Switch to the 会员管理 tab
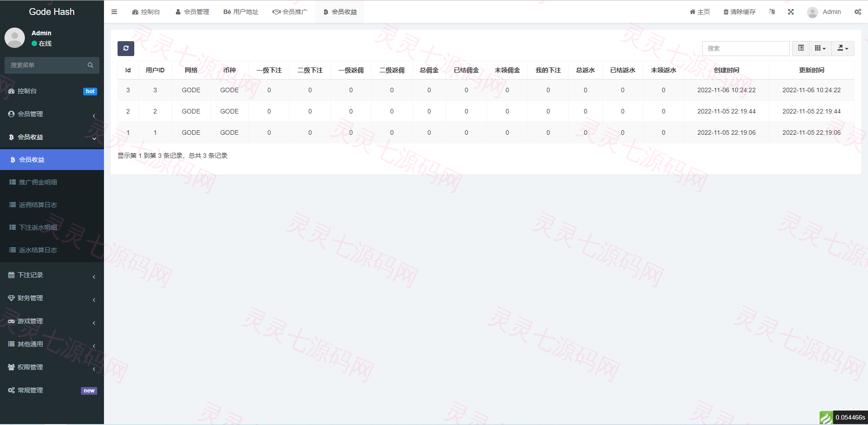 coord(192,12)
